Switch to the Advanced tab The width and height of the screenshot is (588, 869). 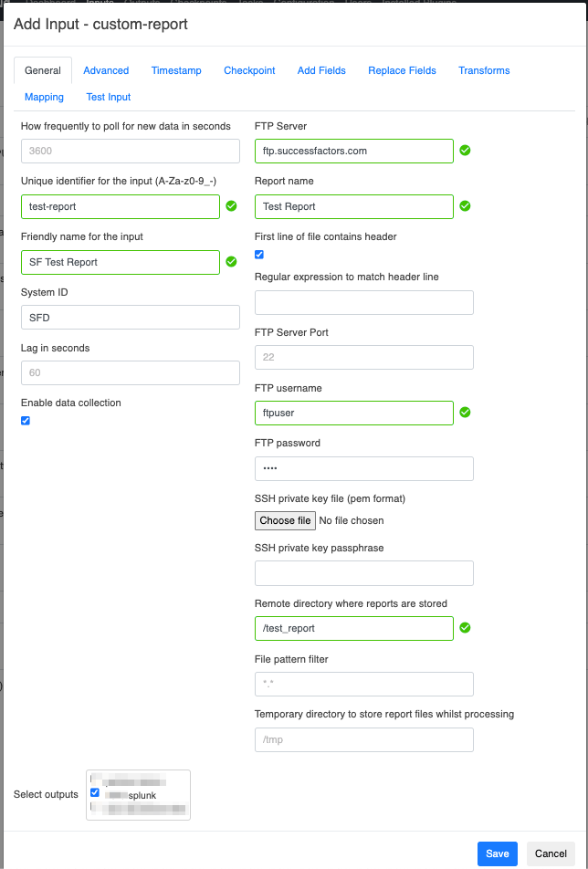click(x=106, y=70)
